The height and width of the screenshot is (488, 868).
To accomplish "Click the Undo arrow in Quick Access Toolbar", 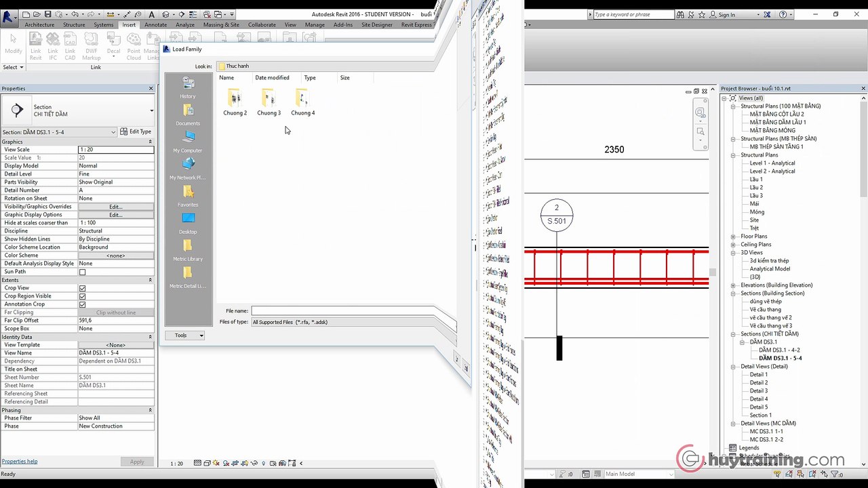I will [75, 14].
